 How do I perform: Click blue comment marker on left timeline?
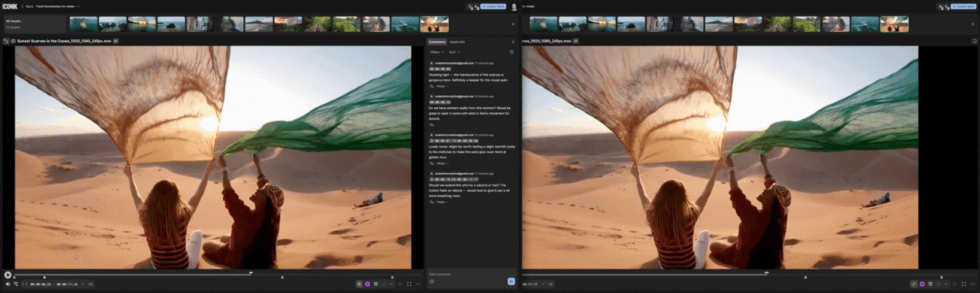coord(44,277)
